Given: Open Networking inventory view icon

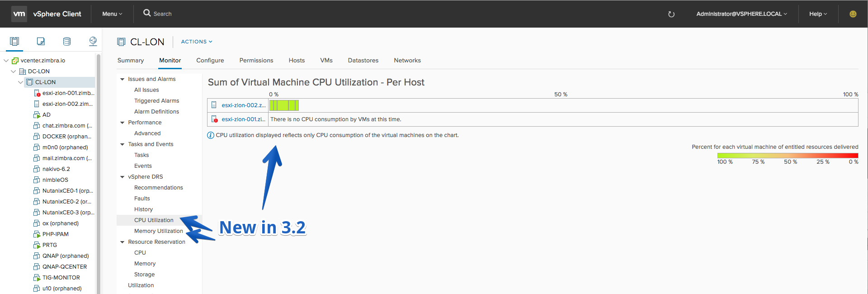Looking at the screenshot, I should [93, 42].
